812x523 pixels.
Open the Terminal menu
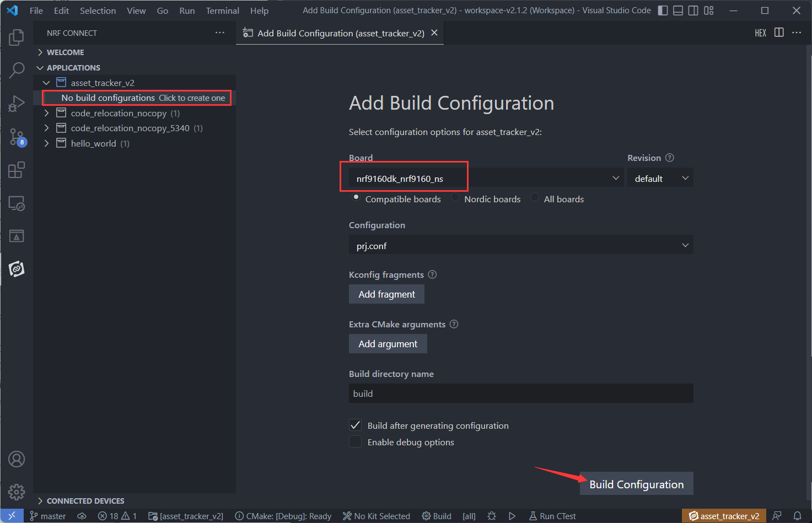(222, 10)
